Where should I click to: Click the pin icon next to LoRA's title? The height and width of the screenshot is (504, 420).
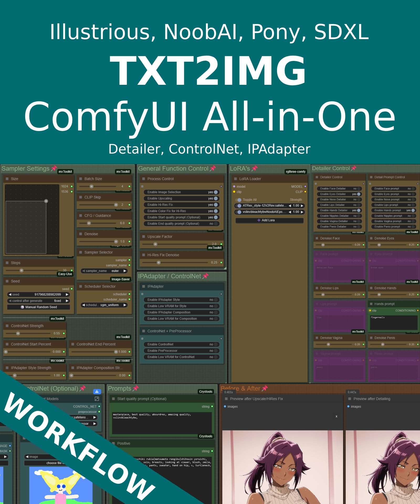(254, 168)
